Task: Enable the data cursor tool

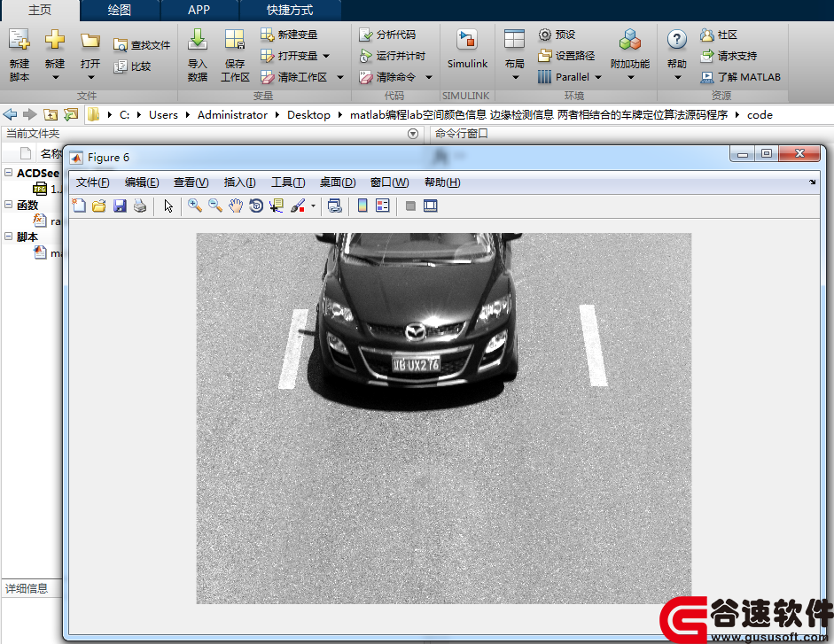Action: [x=277, y=206]
